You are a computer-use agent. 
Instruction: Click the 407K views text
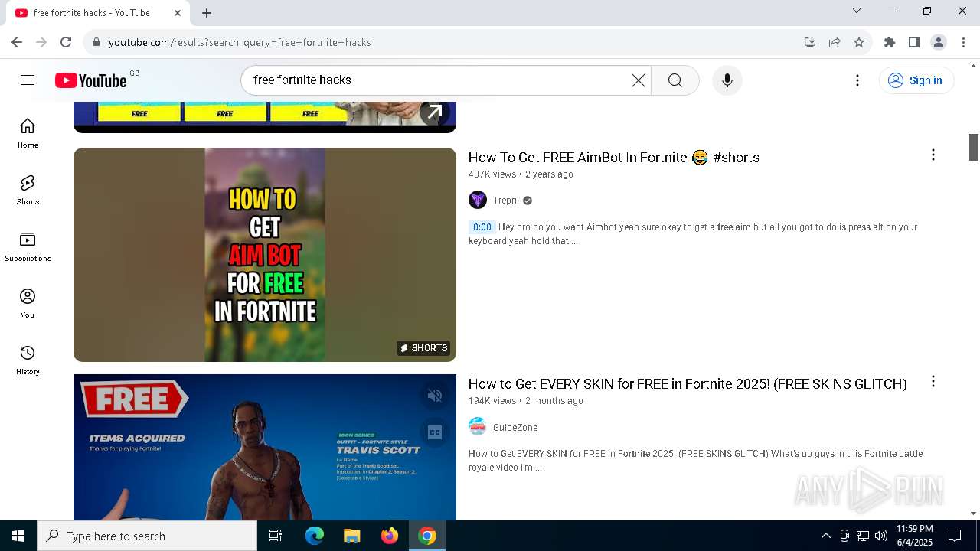(492, 174)
